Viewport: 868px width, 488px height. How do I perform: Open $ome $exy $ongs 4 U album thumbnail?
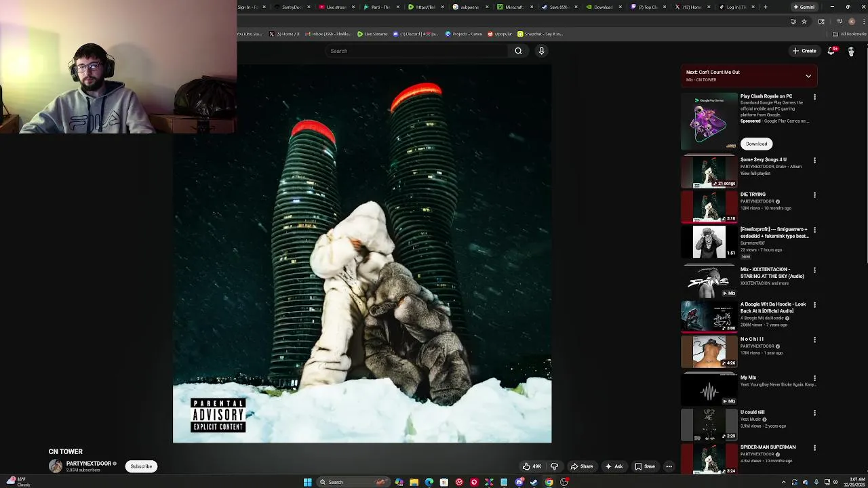coord(709,172)
